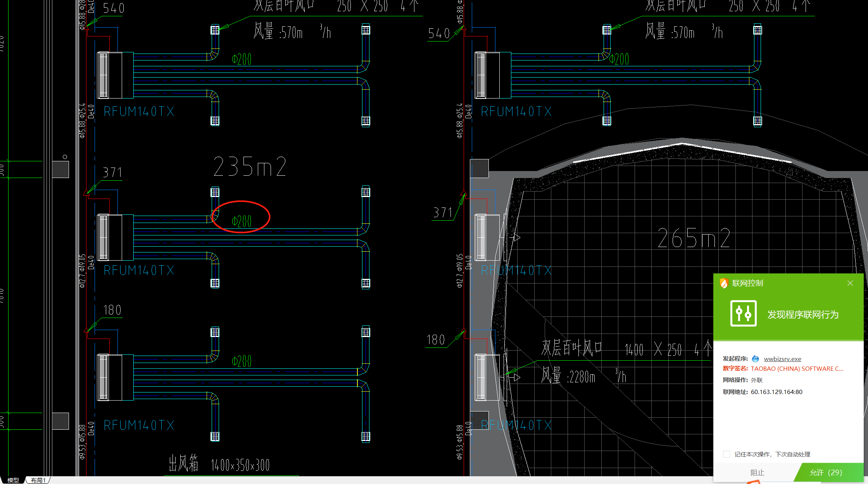Switch to the 模型 tab

(x=13, y=480)
